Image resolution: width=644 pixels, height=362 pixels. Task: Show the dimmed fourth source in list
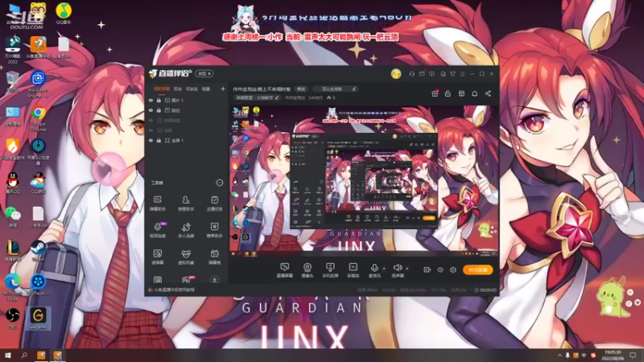tap(151, 130)
